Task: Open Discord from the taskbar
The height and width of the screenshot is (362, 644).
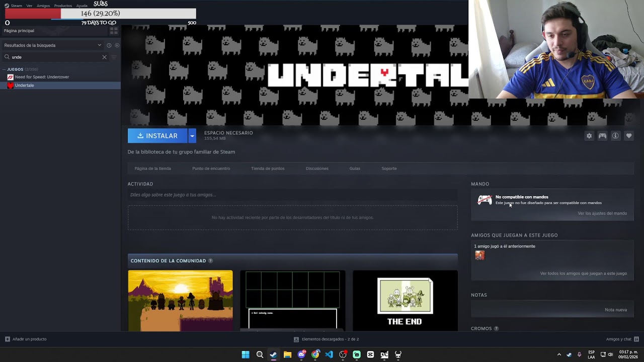Action: [301, 354]
